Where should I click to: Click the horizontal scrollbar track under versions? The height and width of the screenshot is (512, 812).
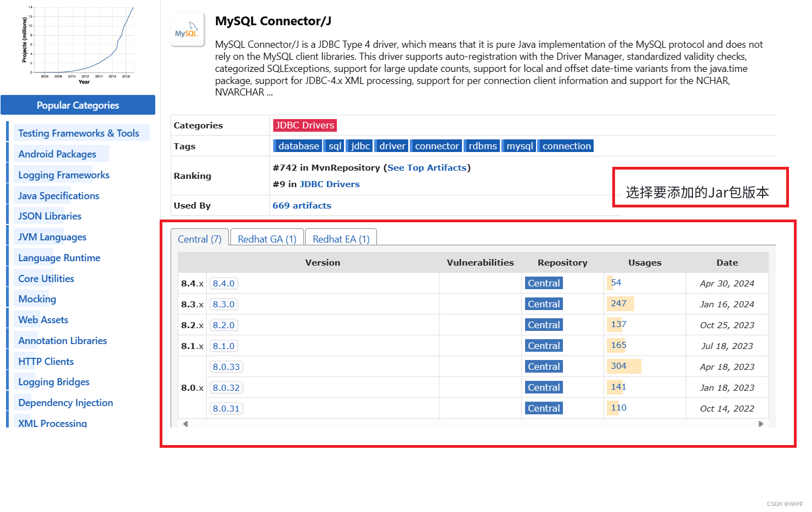pyautogui.click(x=473, y=424)
